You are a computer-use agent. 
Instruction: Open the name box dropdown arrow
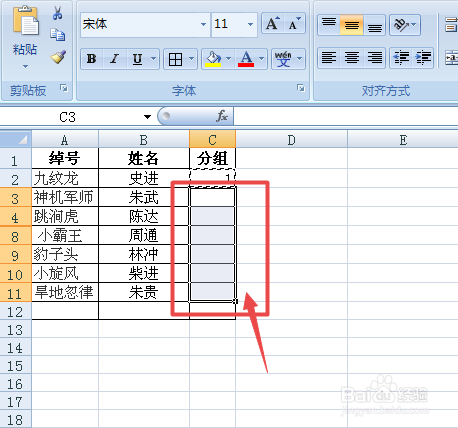[147, 117]
